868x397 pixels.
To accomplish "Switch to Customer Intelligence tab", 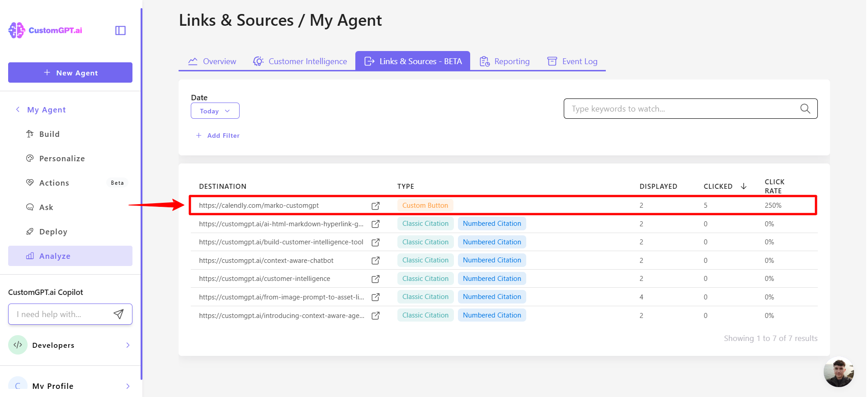I will tap(300, 61).
